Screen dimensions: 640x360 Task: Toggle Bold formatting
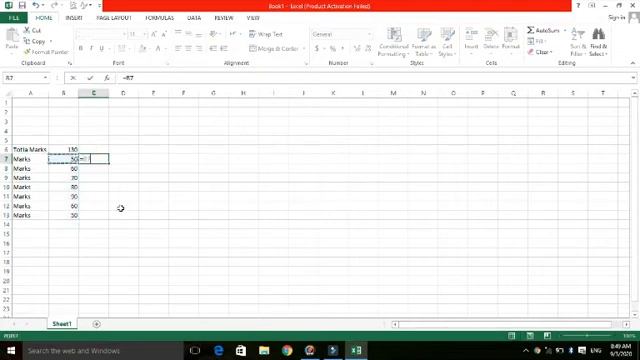pos(81,48)
